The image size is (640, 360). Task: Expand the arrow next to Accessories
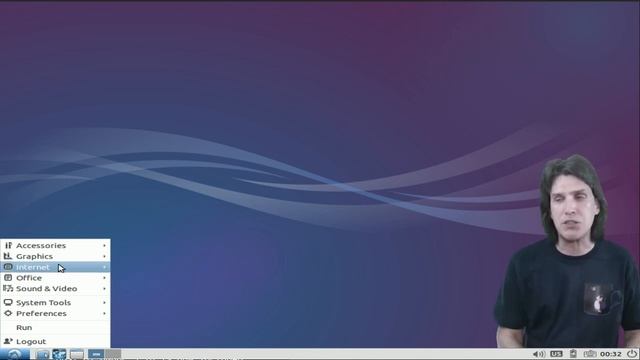pyautogui.click(x=104, y=245)
